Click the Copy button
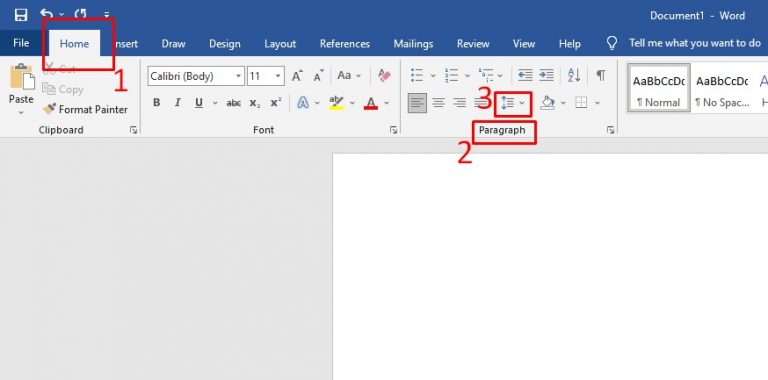This screenshot has height=380, width=768. point(63,89)
